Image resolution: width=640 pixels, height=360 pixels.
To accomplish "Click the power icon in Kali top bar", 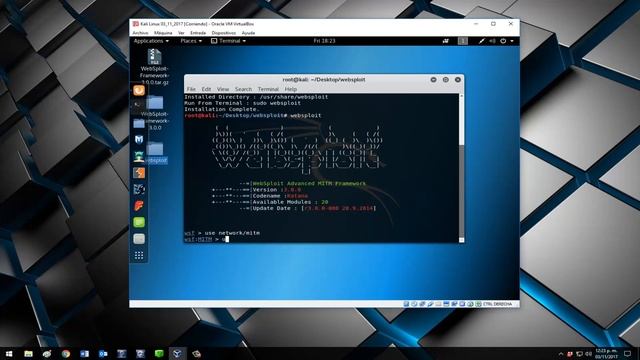I will pos(503,41).
